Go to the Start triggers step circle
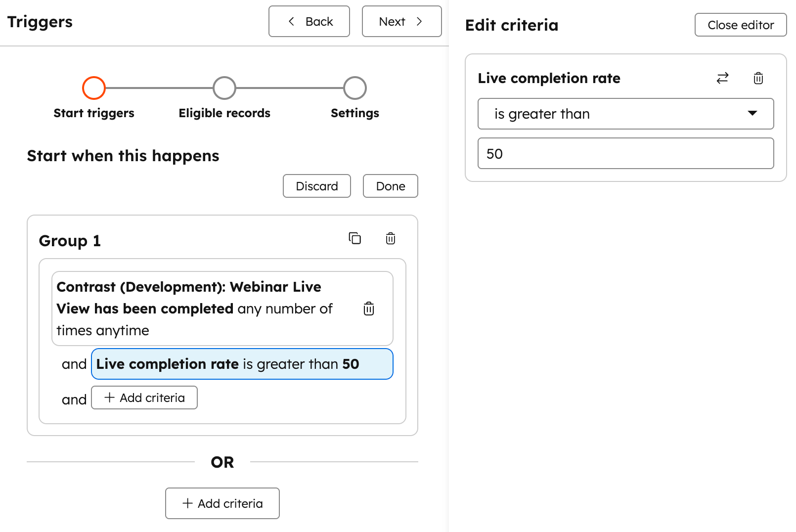Screen dimensions: 796x532 [x=94, y=88]
